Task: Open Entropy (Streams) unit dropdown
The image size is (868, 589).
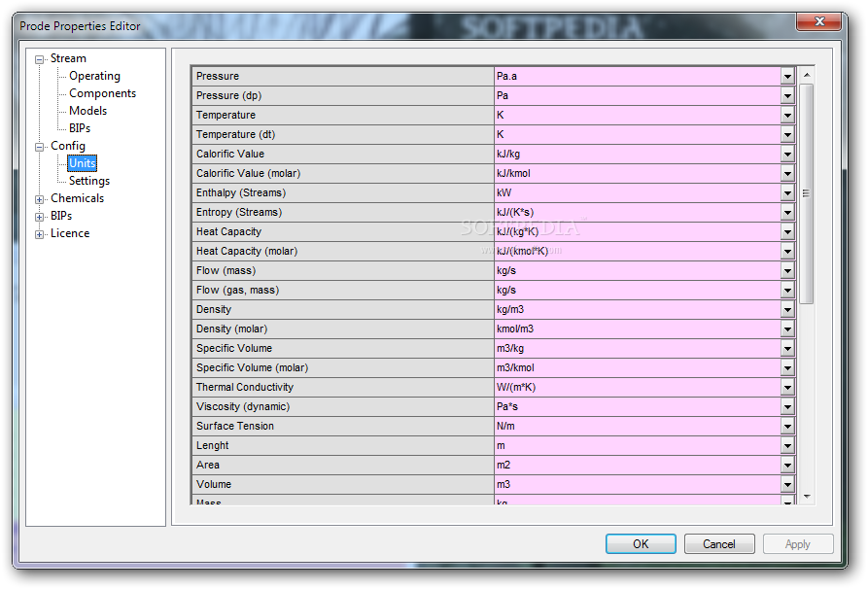Action: pos(787,212)
